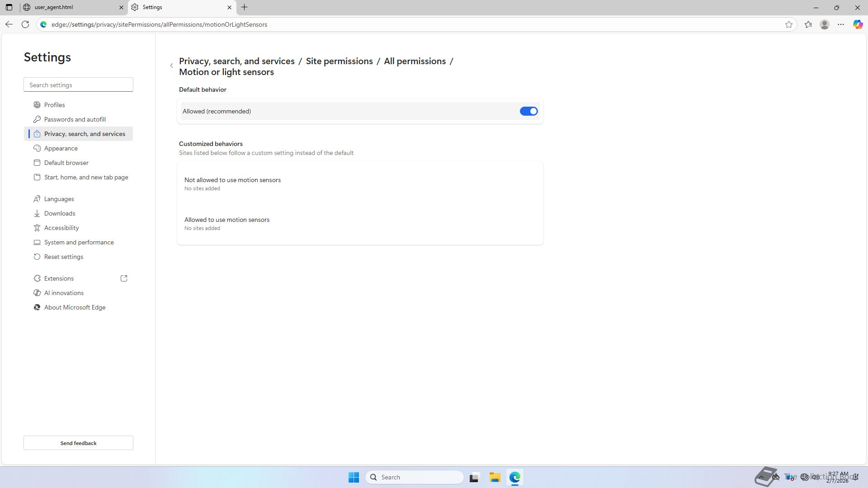868x488 pixels.
Task: Toggle the Allowed (recommended) switch
Action: [x=528, y=111]
